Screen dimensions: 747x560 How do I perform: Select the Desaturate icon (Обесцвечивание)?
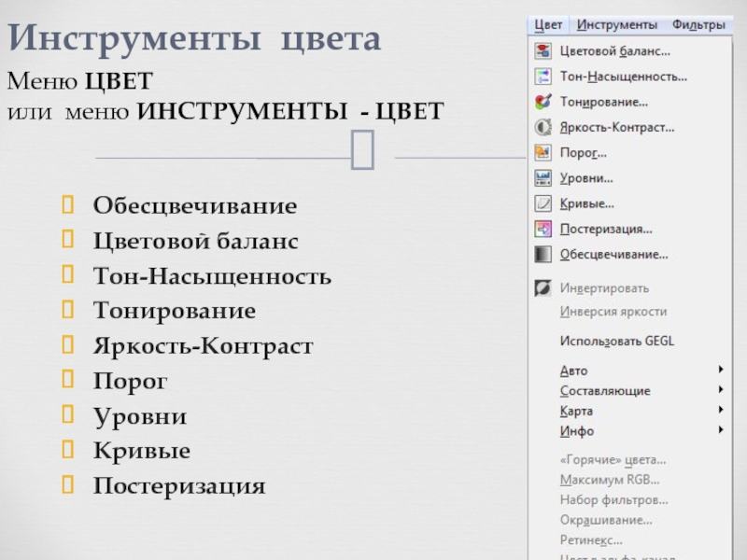pos(542,253)
